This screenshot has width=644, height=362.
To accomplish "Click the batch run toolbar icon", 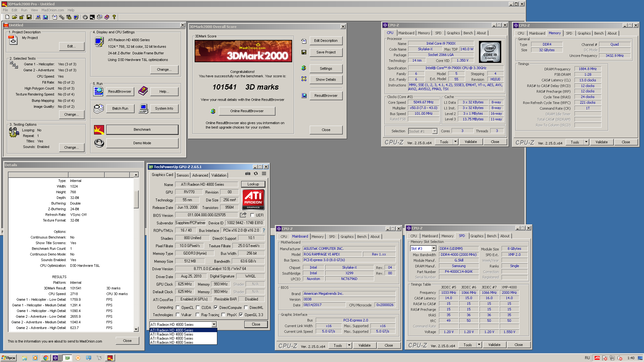I will tap(100, 17).
